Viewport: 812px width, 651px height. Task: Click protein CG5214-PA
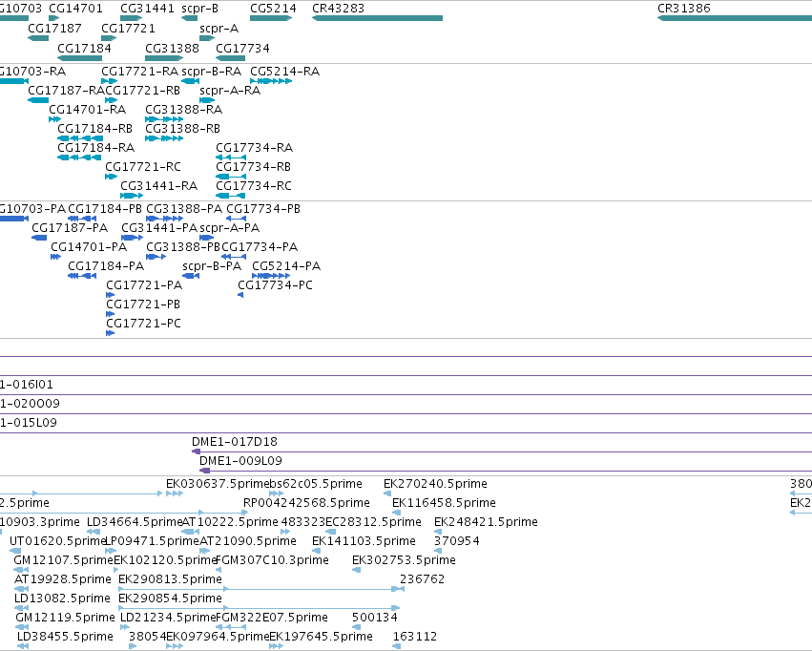tap(286, 266)
